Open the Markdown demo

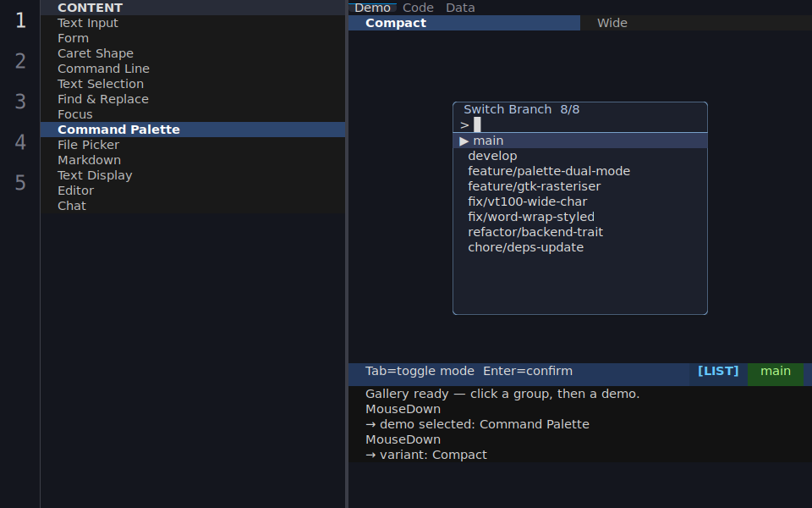point(193,160)
